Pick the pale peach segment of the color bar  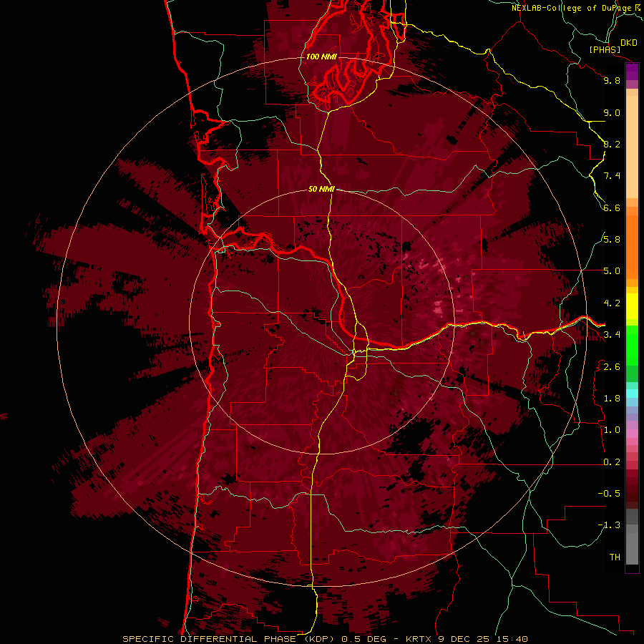[632, 148]
